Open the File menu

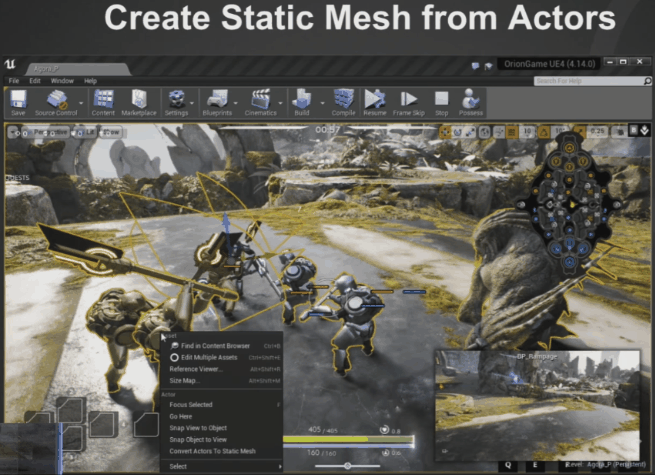(x=14, y=81)
